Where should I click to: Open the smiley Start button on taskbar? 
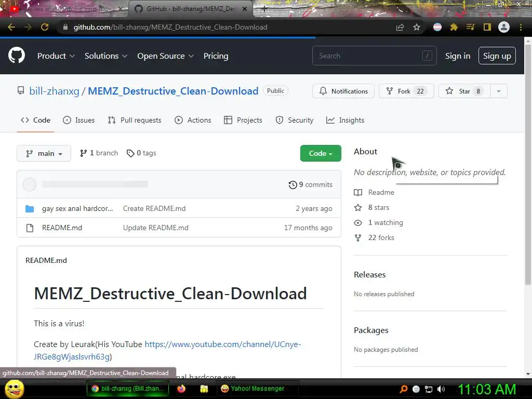[x=14, y=389]
